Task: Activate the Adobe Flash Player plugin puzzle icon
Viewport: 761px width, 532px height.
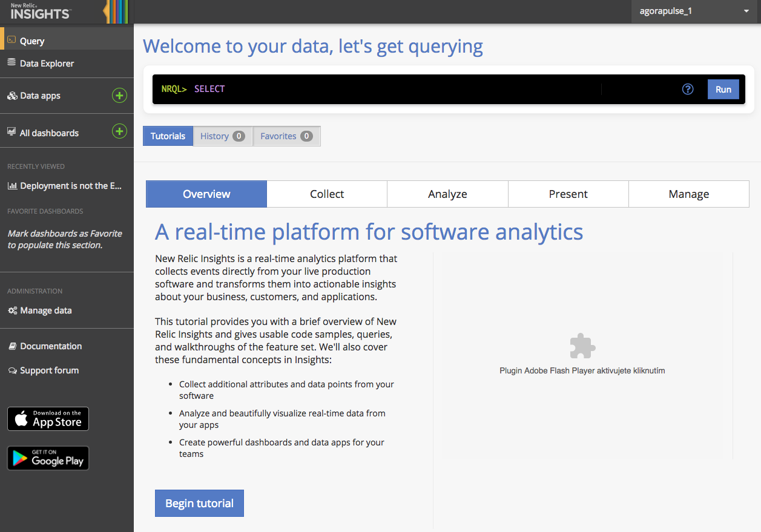Action: 582,346
